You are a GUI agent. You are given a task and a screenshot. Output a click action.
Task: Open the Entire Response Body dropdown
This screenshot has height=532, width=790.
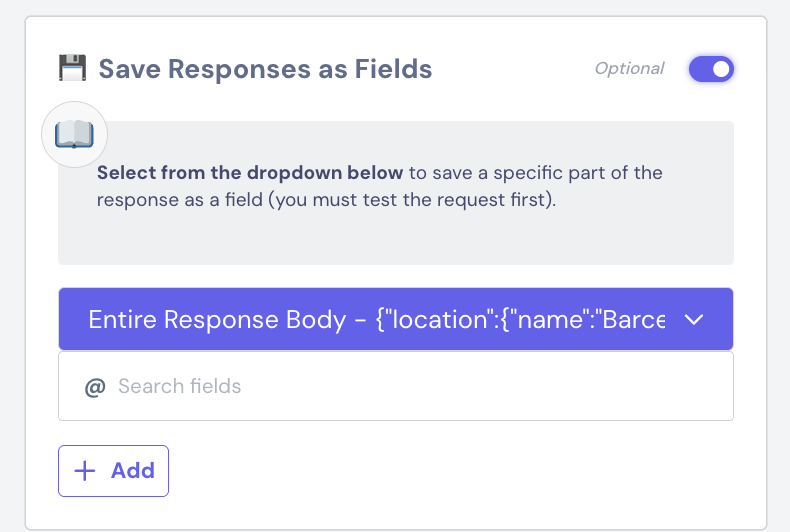(x=396, y=319)
